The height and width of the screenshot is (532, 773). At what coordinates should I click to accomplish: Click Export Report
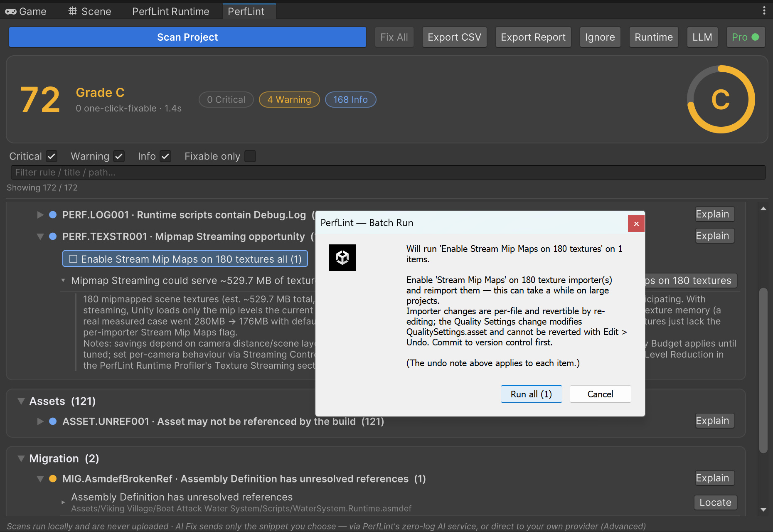[x=533, y=37]
